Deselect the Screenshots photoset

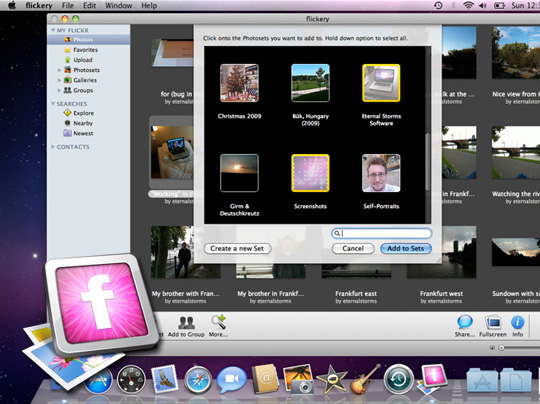pyautogui.click(x=310, y=173)
